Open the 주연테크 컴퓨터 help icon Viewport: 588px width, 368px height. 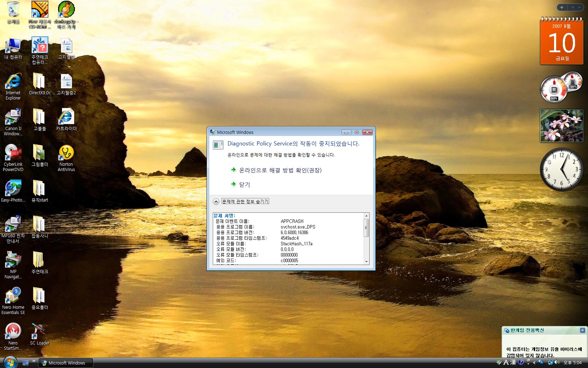[x=40, y=50]
